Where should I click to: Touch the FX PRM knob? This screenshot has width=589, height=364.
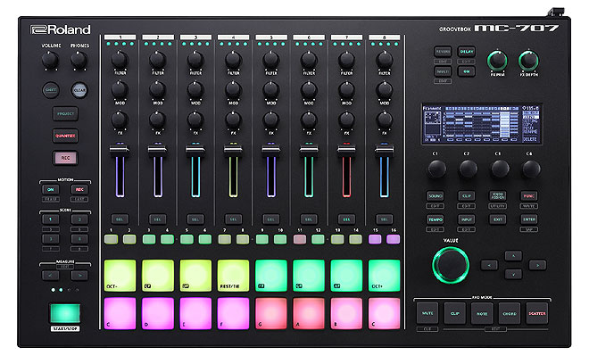tap(497, 61)
